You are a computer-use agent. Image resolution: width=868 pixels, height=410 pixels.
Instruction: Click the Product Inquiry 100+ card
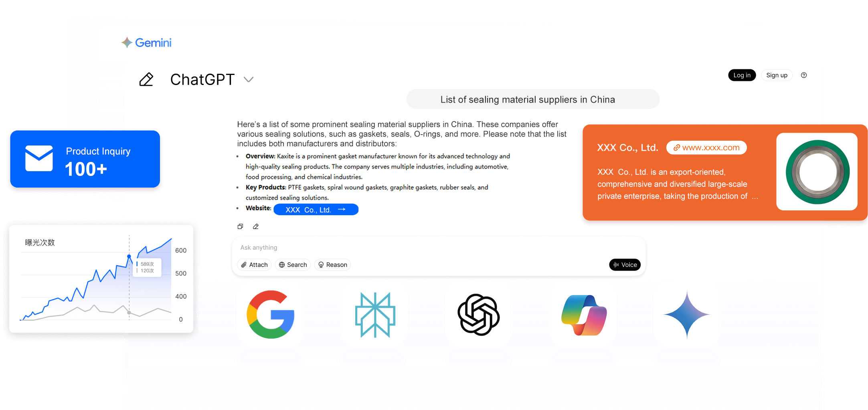pyautogui.click(x=85, y=159)
